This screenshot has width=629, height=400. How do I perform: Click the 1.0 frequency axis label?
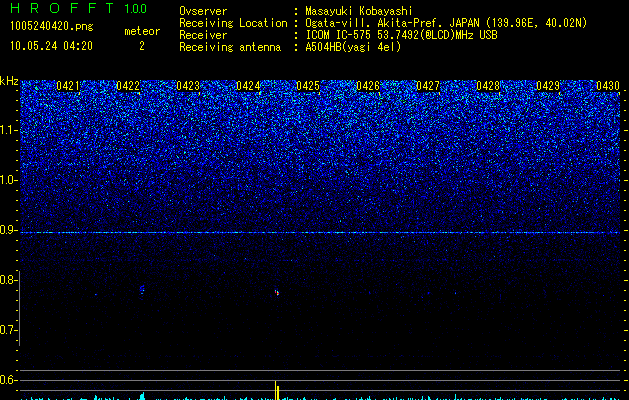(8, 180)
